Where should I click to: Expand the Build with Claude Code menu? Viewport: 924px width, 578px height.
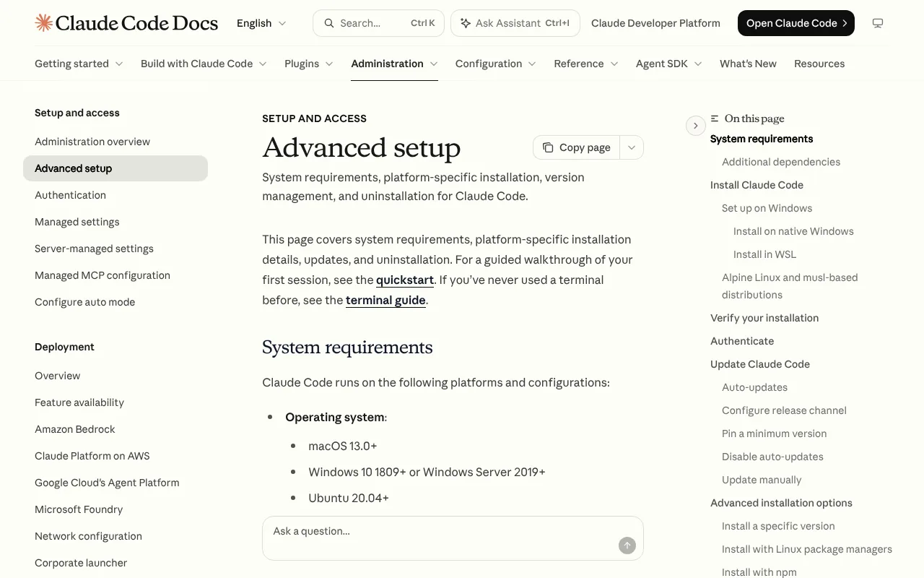(x=204, y=64)
